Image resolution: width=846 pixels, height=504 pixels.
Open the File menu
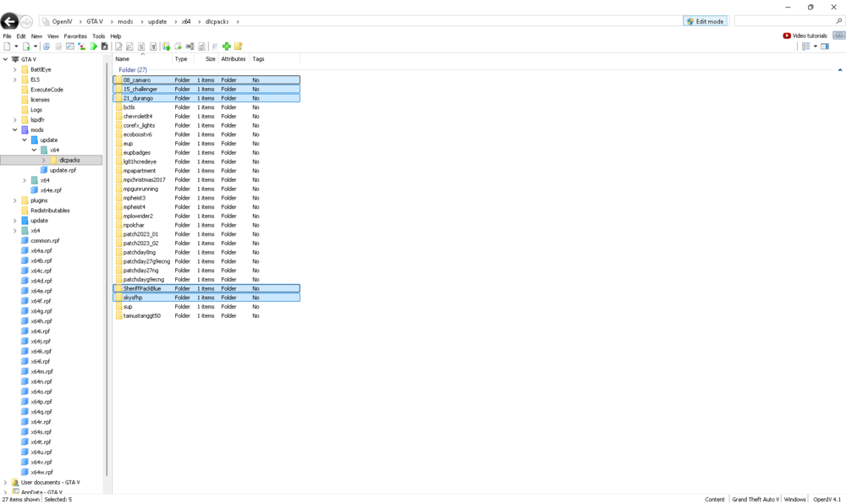coord(7,36)
